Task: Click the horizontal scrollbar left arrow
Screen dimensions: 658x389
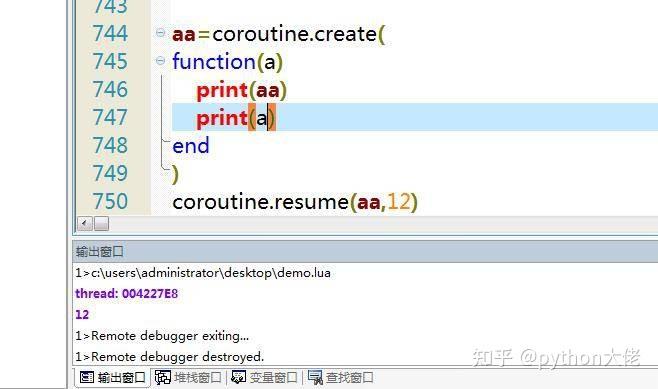Action: click(84, 223)
